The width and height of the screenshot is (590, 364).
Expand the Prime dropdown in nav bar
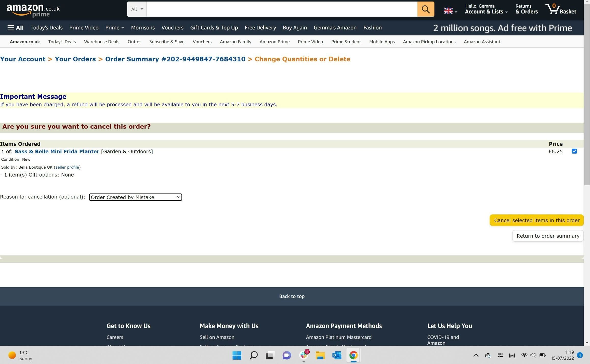114,28
